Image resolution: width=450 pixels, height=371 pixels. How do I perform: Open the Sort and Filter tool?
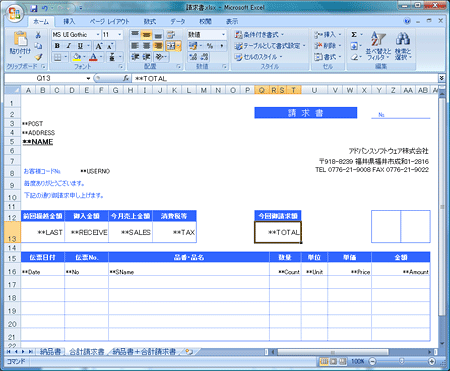[378, 46]
